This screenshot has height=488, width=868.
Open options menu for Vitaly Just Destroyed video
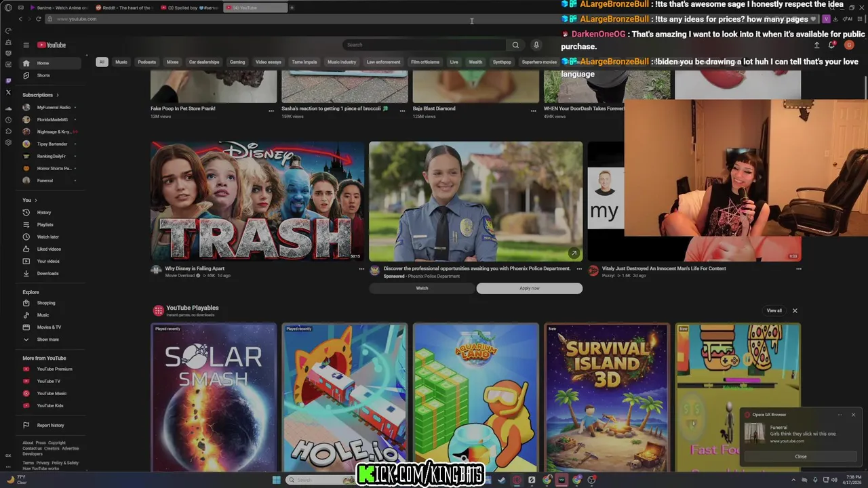[798, 269]
